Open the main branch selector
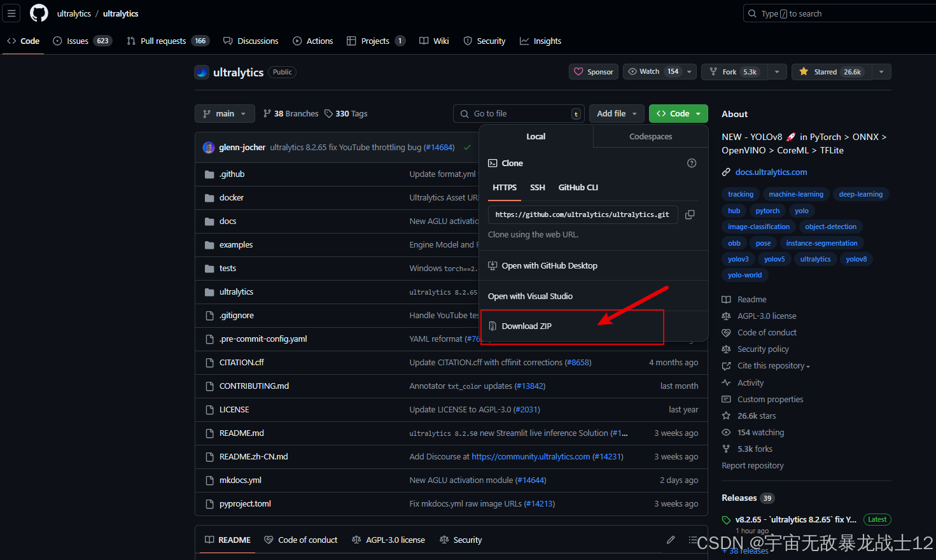This screenshot has width=936, height=560. click(225, 114)
